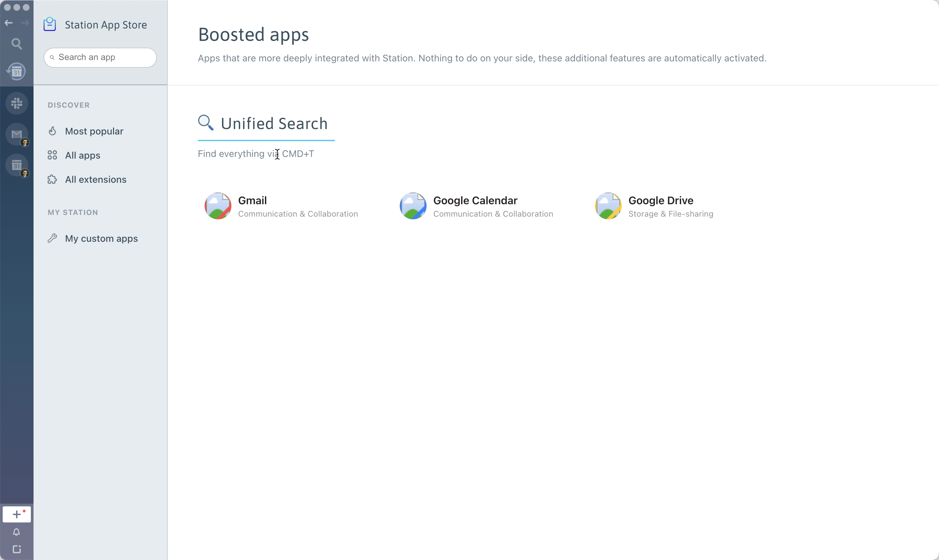Open Gmail in the dock
The image size is (939, 560).
[x=17, y=134]
